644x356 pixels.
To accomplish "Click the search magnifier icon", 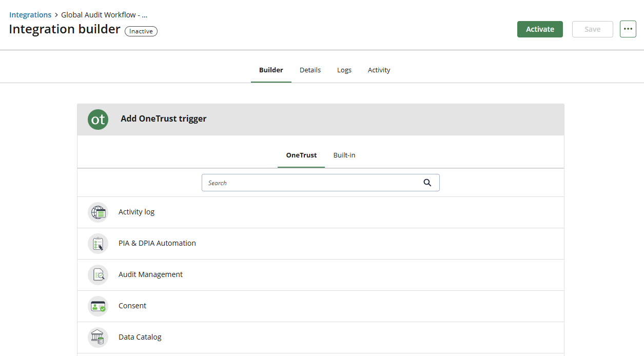I will [427, 183].
